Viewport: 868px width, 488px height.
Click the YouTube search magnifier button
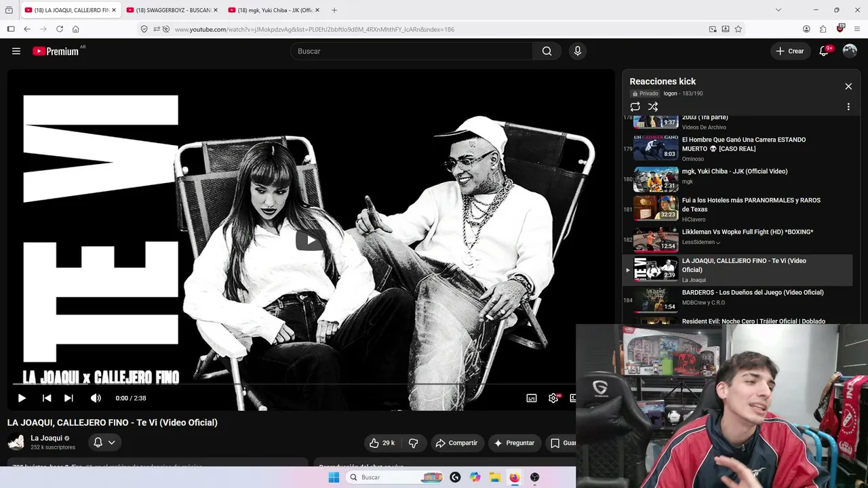(547, 51)
